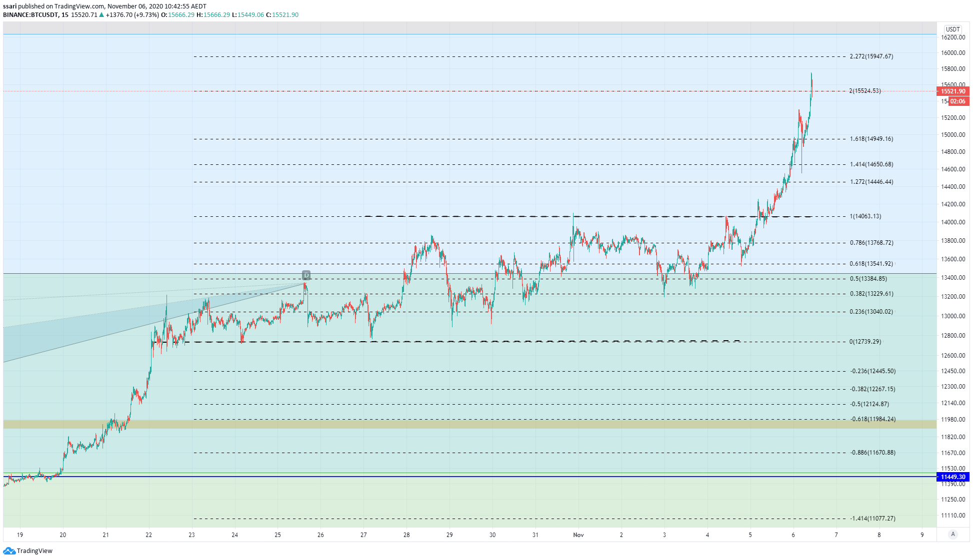The height and width of the screenshot is (560, 973).
Task: Click the tan horizontal support band
Action: click(469, 424)
